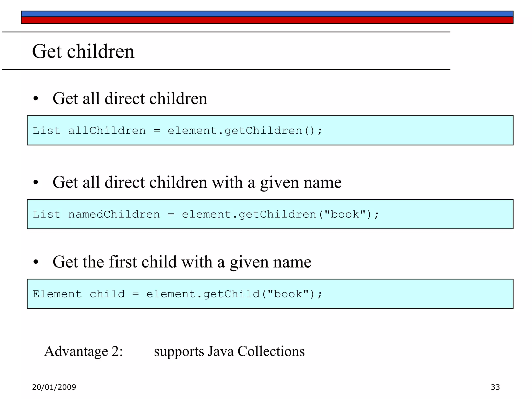Screen dimensions: 532x399
Task: Click the date "20/01/2009" in footer
Action: (x=54, y=387)
